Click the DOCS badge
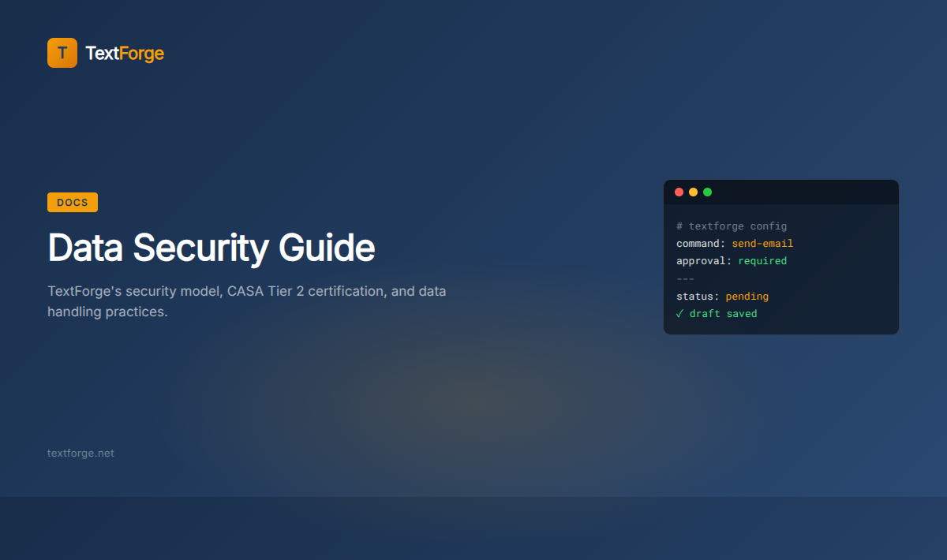 (73, 203)
